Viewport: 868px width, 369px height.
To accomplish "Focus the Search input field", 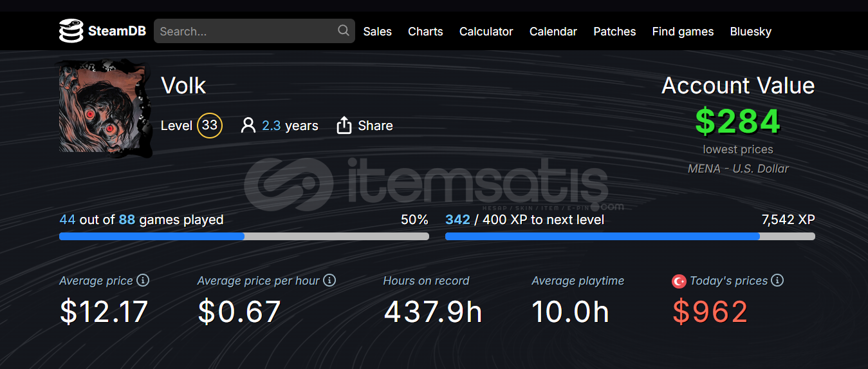I will point(254,31).
